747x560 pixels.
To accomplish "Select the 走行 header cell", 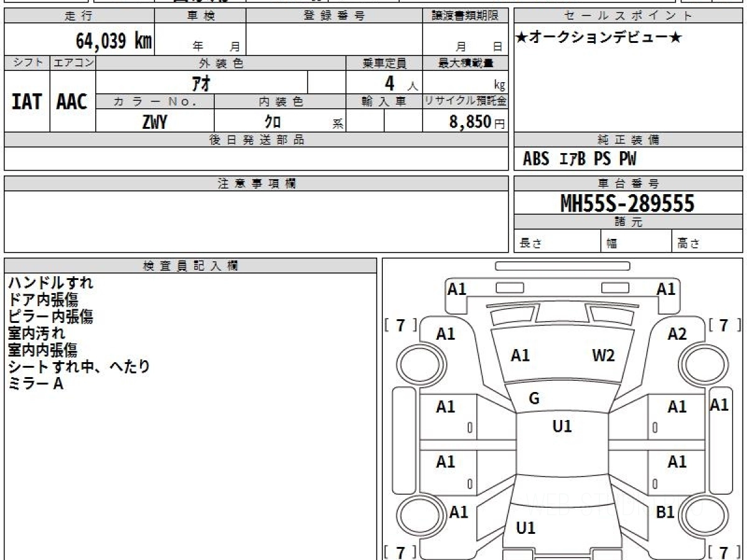I will (x=79, y=16).
